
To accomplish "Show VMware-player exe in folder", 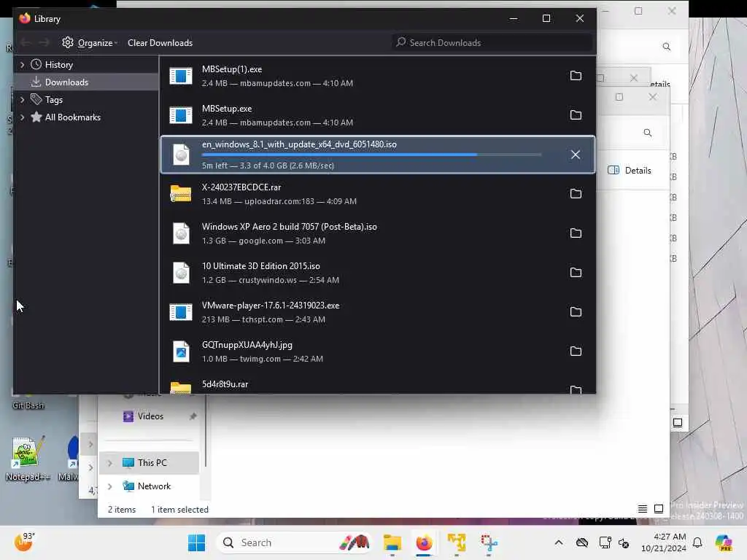I will [576, 312].
